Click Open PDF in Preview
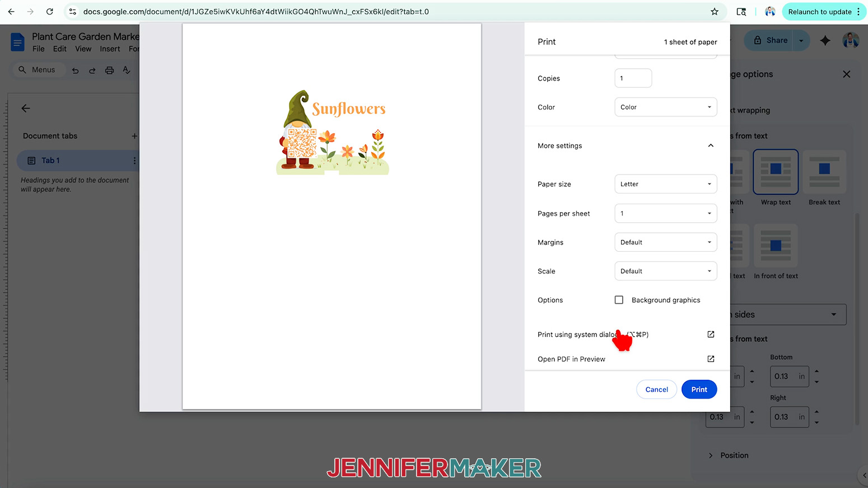The width and height of the screenshot is (868, 488). coord(571,359)
